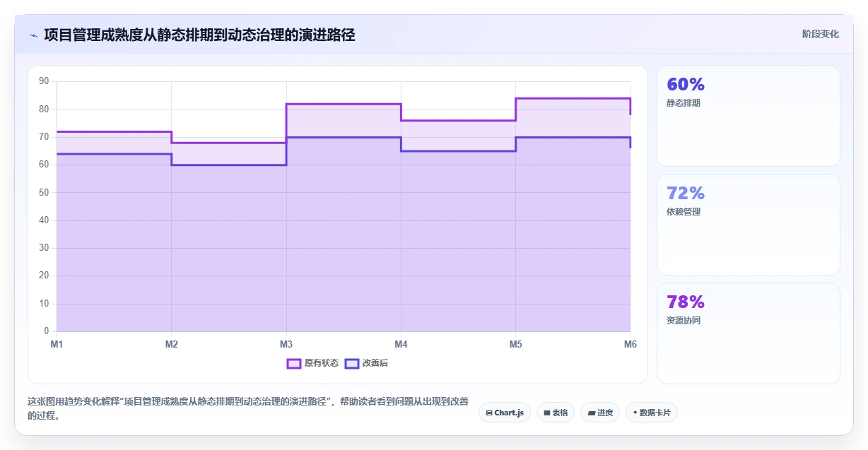This screenshot has width=868, height=450.
Task: Click the M1 axis label
Action: click(57, 344)
